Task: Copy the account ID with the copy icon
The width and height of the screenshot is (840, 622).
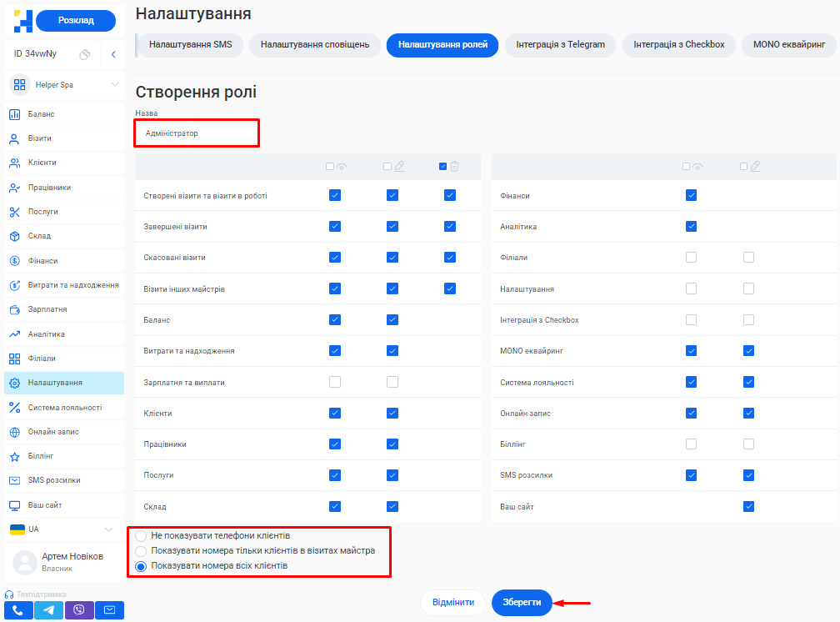Action: click(84, 55)
